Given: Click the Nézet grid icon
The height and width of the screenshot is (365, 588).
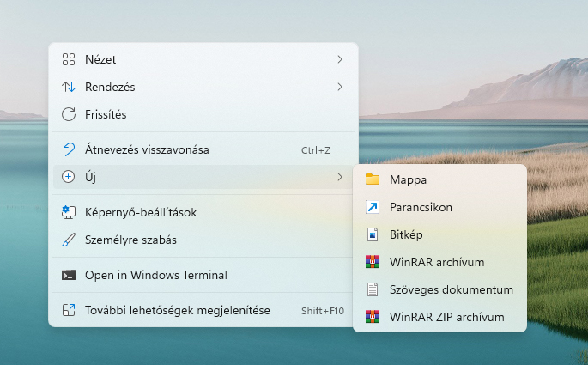Looking at the screenshot, I should (x=70, y=59).
